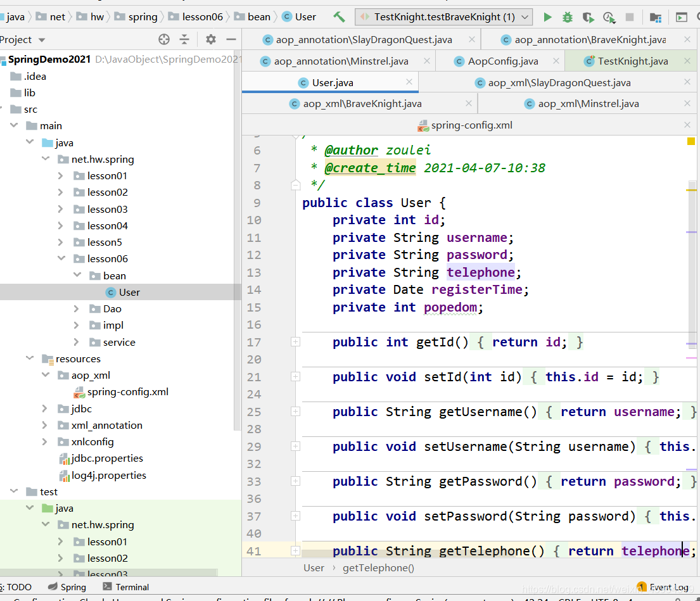This screenshot has width=700, height=601.
Task: Expand the folded getUsername method
Action: tap(296, 412)
